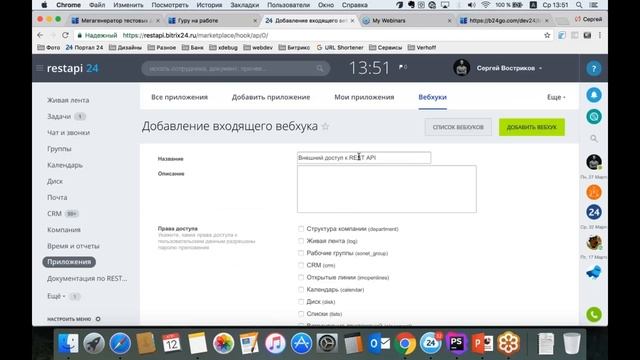Click the Портал 24 bookmark

(x=84, y=47)
